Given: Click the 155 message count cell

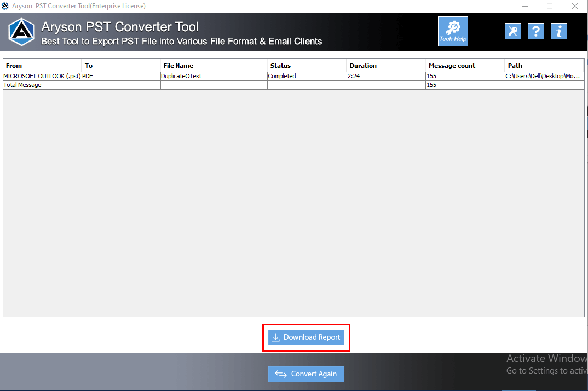Looking at the screenshot, I should coord(431,76).
